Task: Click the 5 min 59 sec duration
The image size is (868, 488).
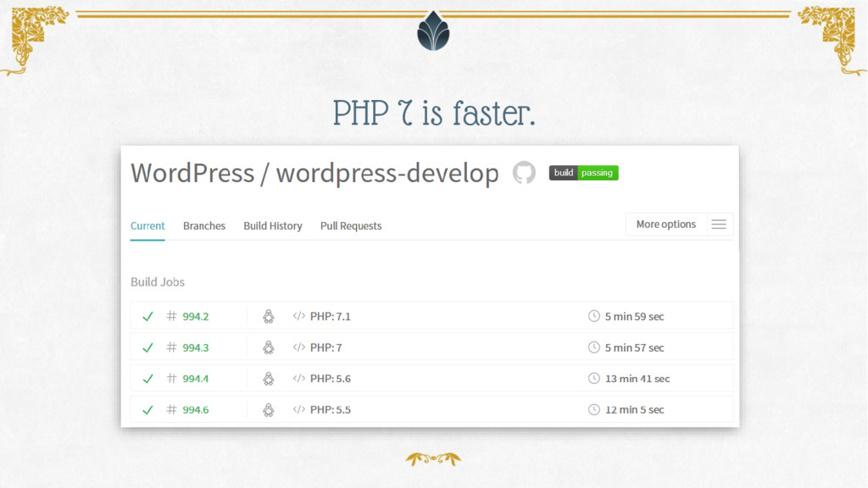Action: 634,317
